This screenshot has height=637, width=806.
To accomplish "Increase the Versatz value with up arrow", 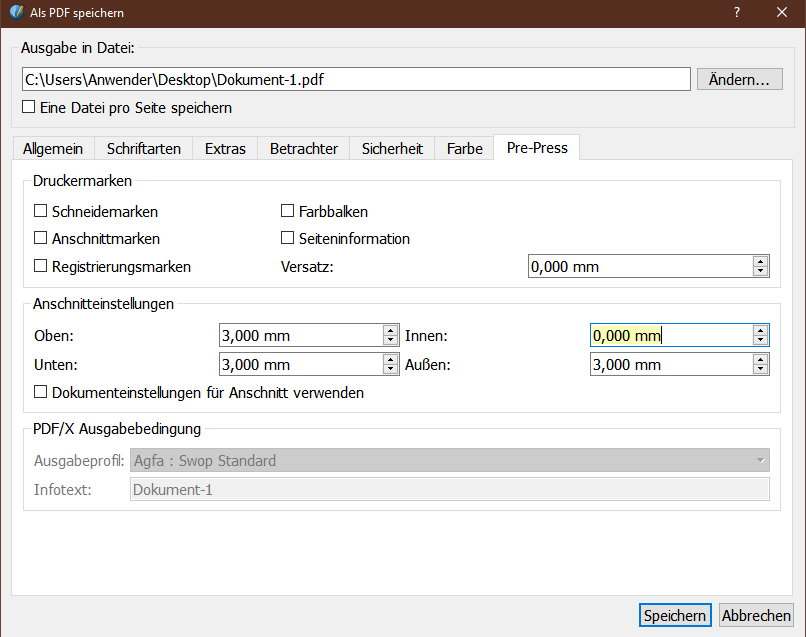I will (760, 262).
